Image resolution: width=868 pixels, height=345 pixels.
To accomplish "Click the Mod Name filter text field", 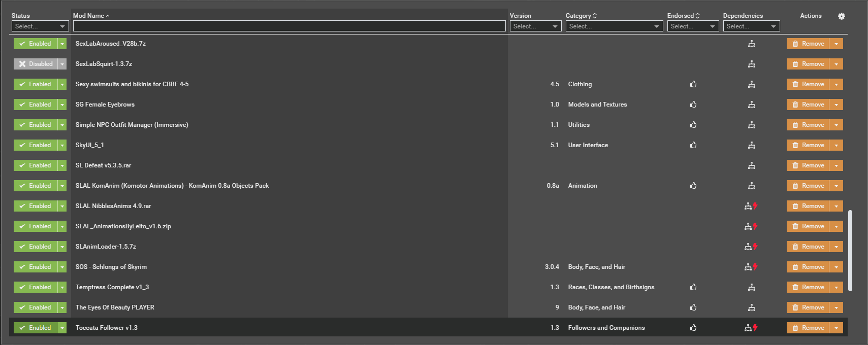I will (x=290, y=26).
